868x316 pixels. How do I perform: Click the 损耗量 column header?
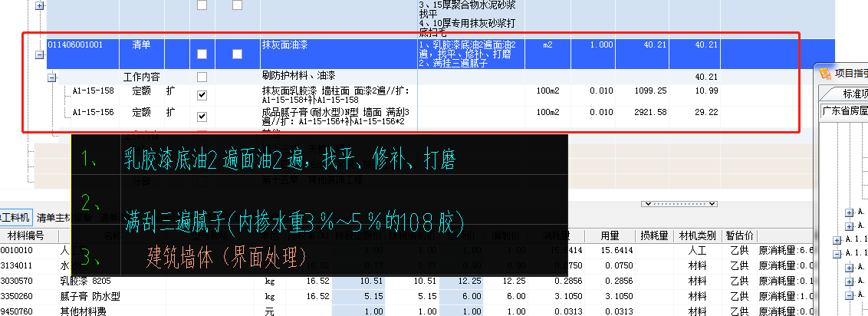tap(656, 235)
